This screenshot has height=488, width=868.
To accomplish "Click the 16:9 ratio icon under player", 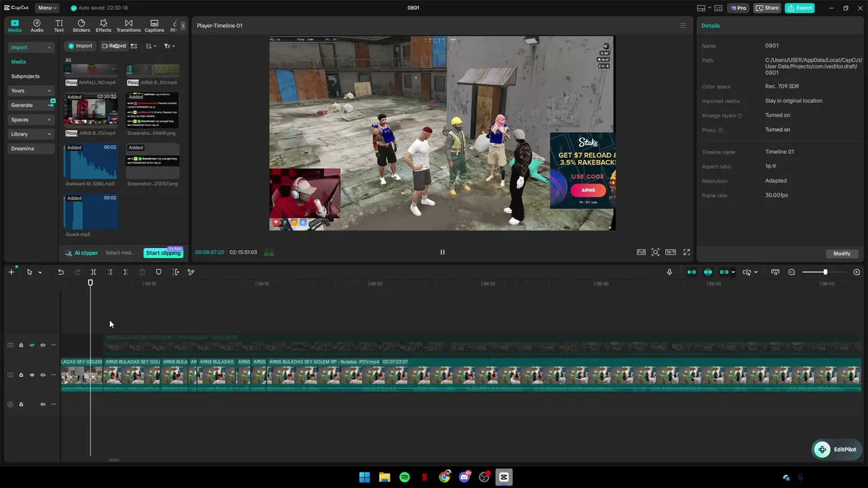I will [671, 252].
